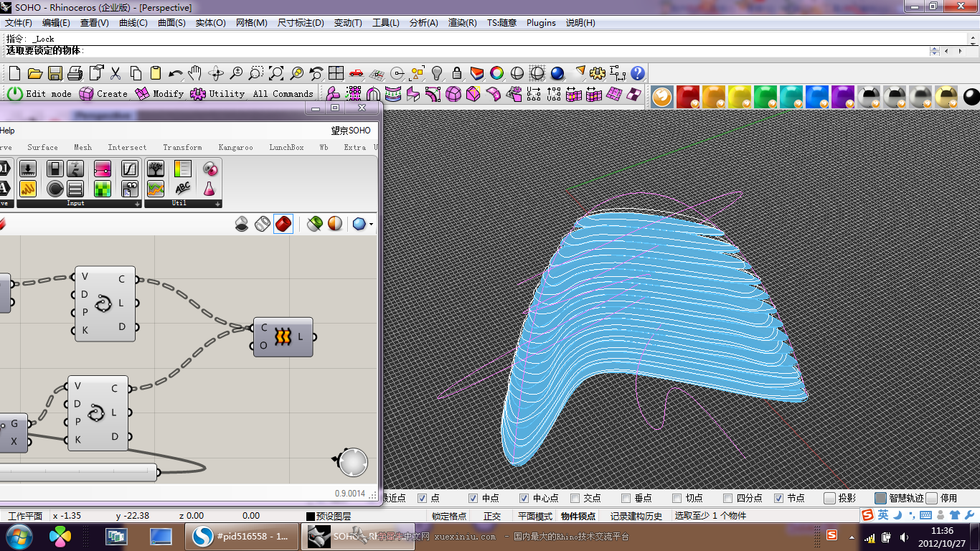This screenshot has width=980, height=551.
Task: Select the red shaded preview mode icon
Action: [x=283, y=225]
